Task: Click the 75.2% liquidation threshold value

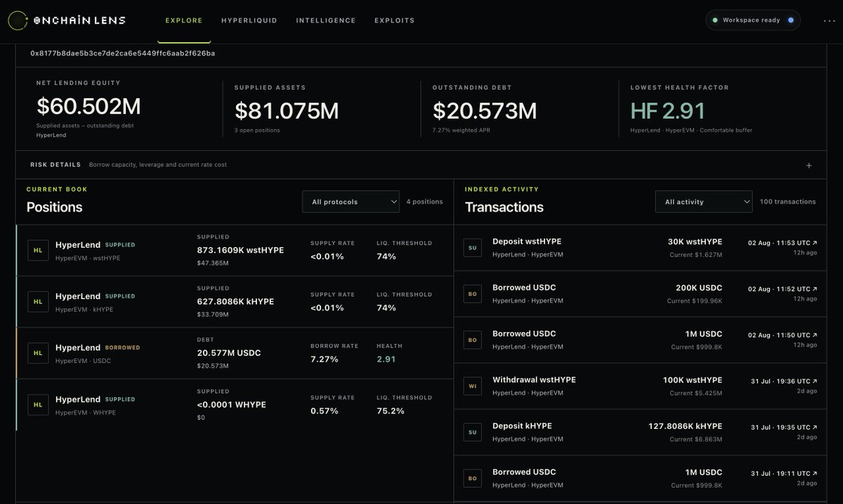Action: tap(391, 411)
